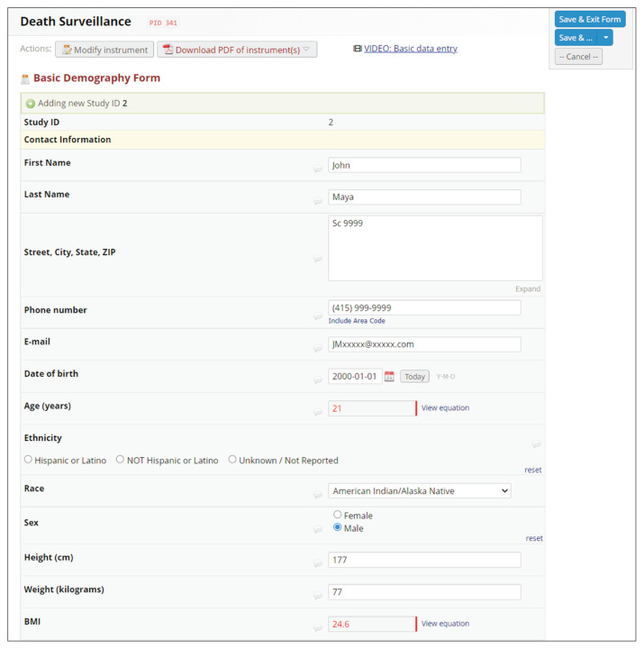Click comment balloon icon next to Height
The height and width of the screenshot is (649, 644).
(x=318, y=563)
